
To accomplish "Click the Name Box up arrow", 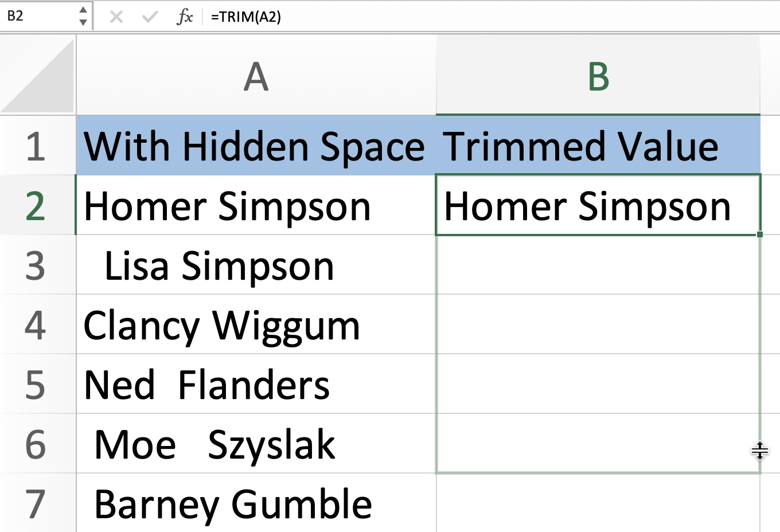I will click(x=83, y=10).
